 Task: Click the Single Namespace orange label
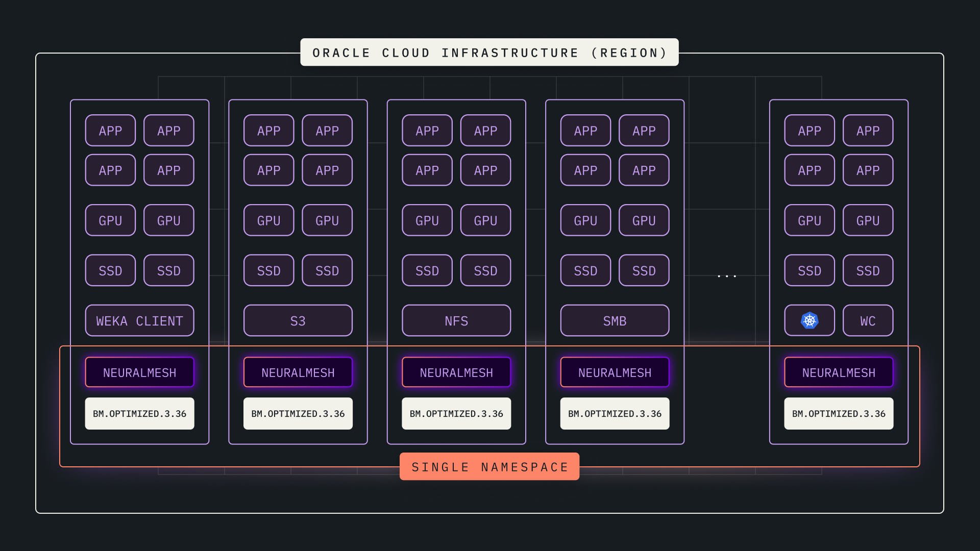pyautogui.click(x=489, y=466)
